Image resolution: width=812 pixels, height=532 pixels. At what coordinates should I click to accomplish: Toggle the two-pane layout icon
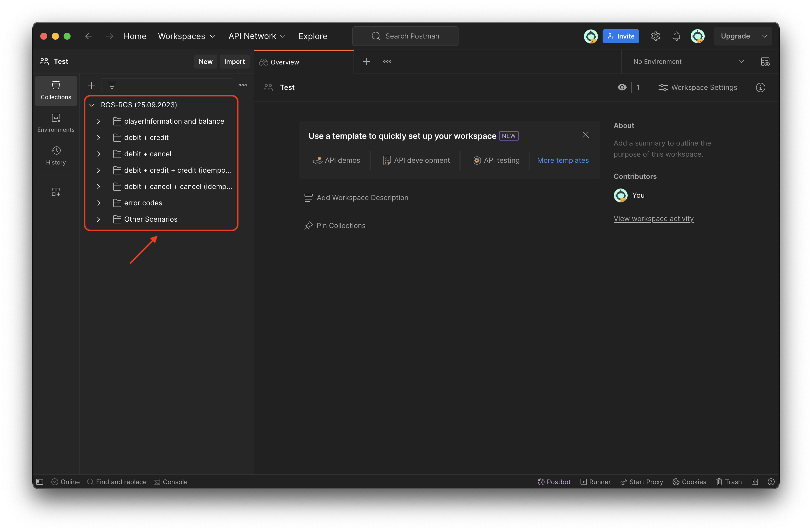click(x=754, y=482)
